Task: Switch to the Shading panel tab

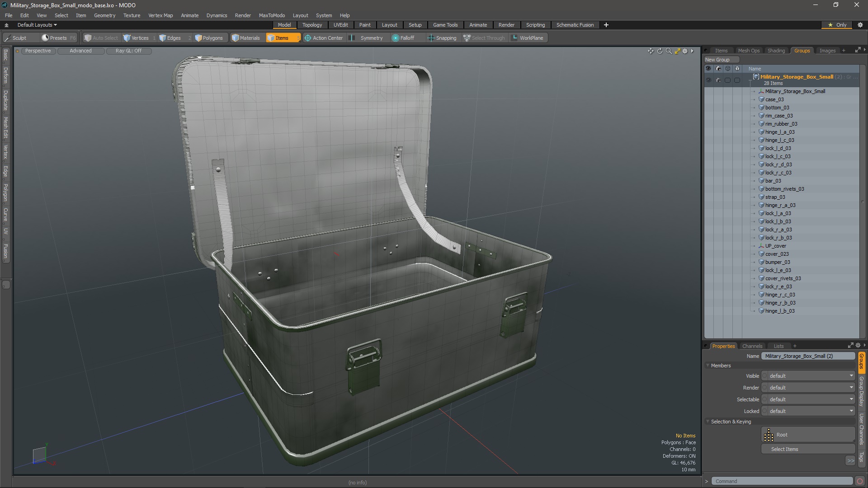Action: click(776, 51)
